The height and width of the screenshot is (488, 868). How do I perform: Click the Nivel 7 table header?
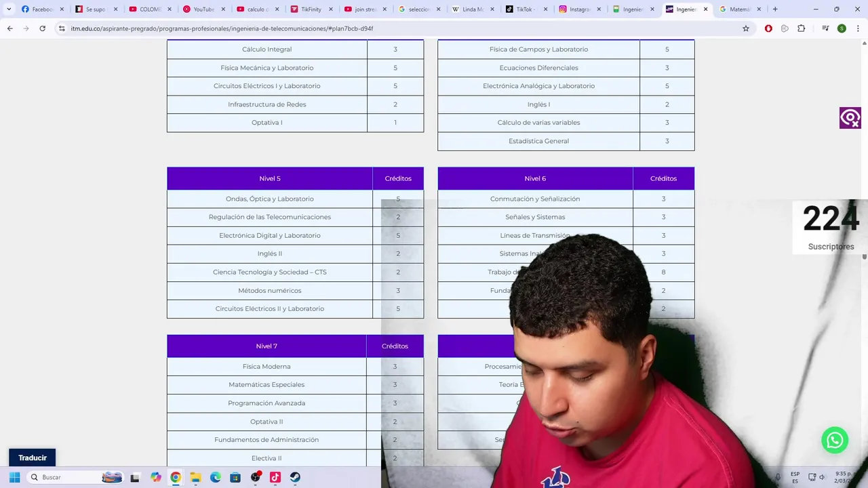[267, 346]
